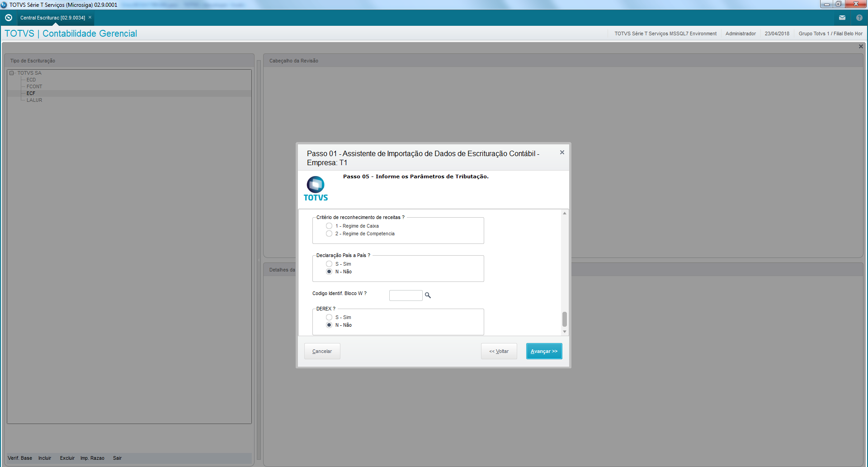Select FCONT in the escrituração tree

34,86
